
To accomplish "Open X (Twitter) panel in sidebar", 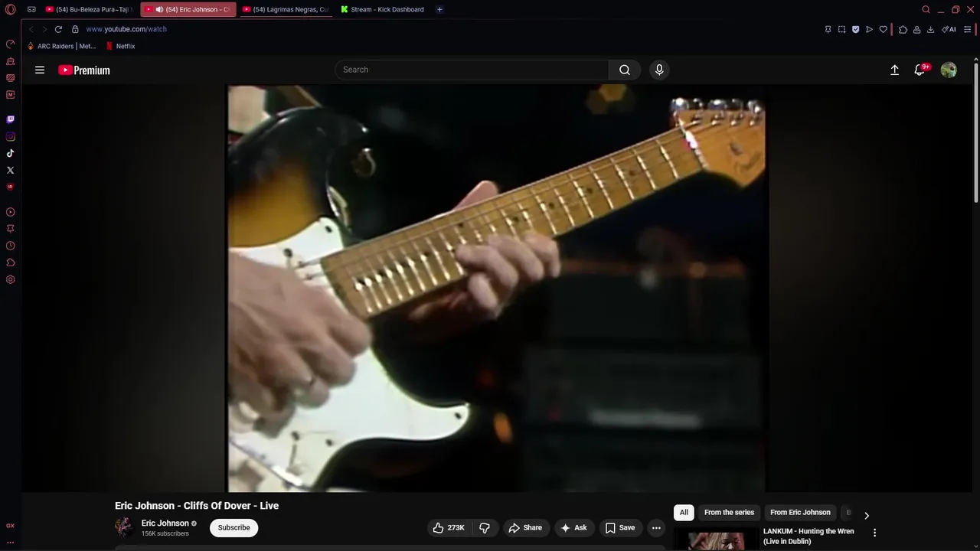I will pos(10,170).
